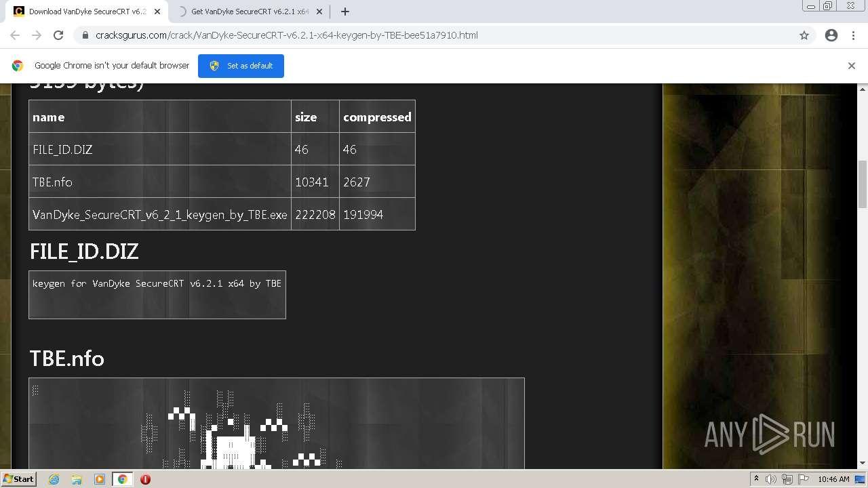This screenshot has height=488, width=868.
Task: Reload the current page
Action: point(58,35)
